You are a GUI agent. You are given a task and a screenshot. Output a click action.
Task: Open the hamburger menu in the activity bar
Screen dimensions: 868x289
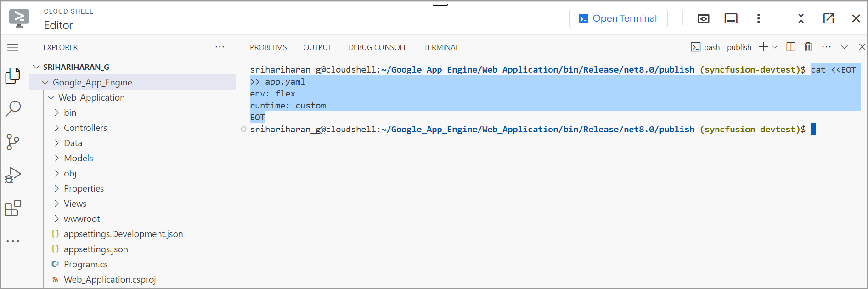(13, 47)
